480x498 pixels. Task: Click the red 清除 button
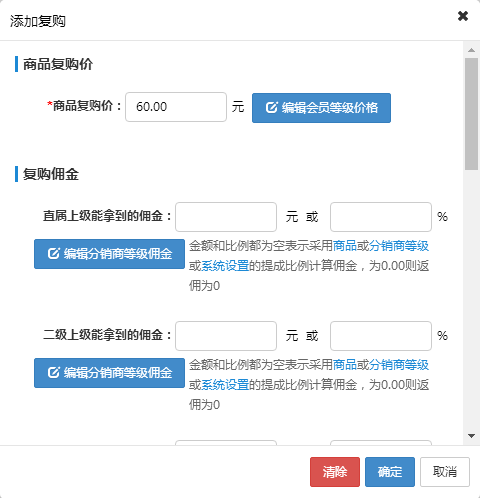click(335, 472)
